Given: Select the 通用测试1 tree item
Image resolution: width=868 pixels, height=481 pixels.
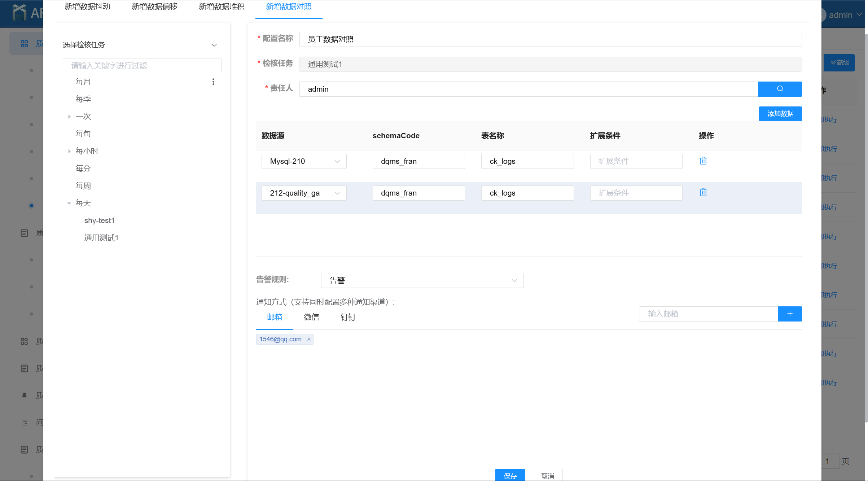Looking at the screenshot, I should coord(101,238).
